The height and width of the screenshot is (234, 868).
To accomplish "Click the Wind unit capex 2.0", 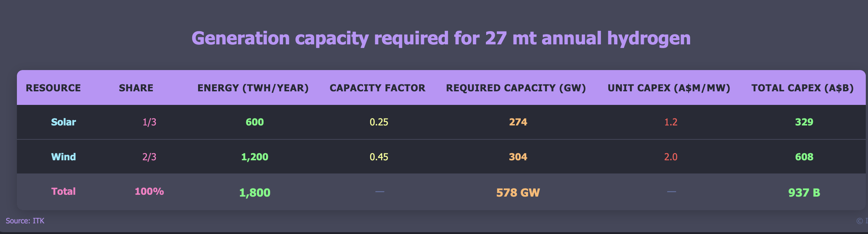I will point(671,157).
